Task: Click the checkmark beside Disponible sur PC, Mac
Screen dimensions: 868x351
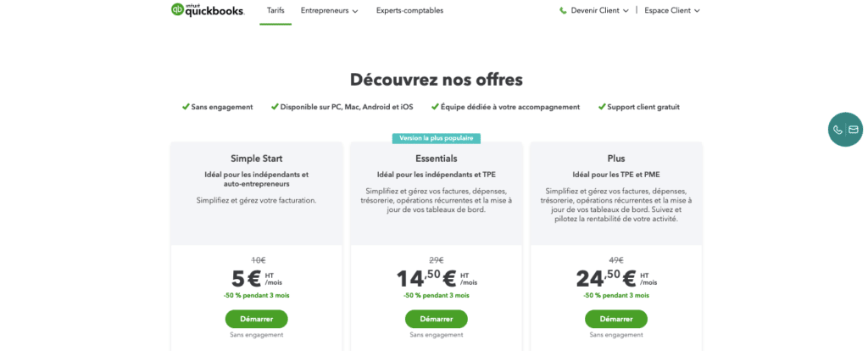Action: click(275, 107)
